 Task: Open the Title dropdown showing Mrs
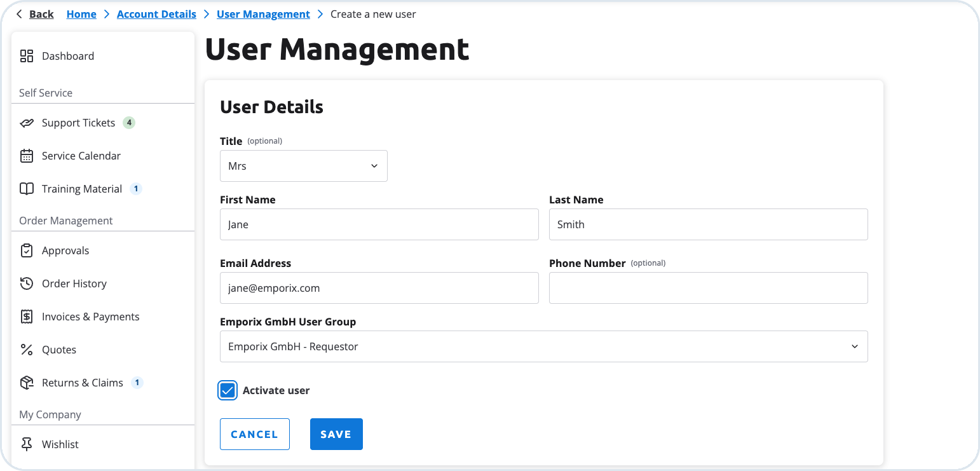pyautogui.click(x=304, y=166)
